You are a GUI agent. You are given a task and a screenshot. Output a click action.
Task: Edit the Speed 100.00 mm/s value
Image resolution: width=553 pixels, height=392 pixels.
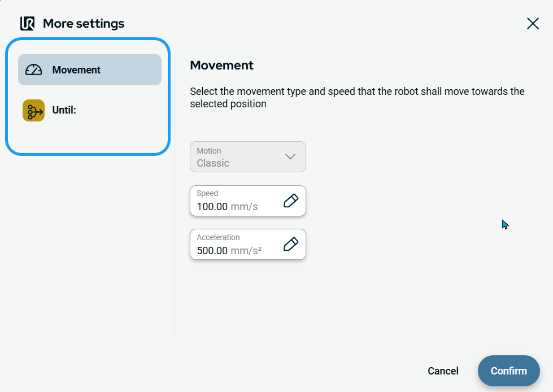pos(227,207)
